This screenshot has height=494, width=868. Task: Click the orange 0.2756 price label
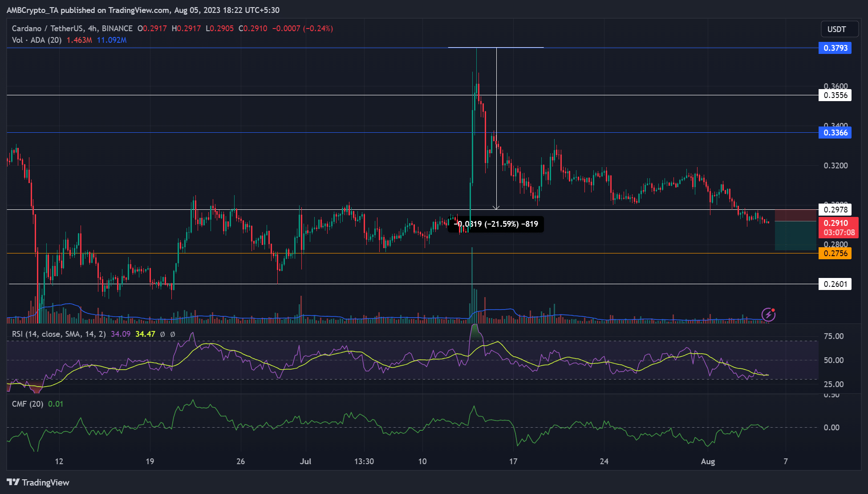pos(835,253)
